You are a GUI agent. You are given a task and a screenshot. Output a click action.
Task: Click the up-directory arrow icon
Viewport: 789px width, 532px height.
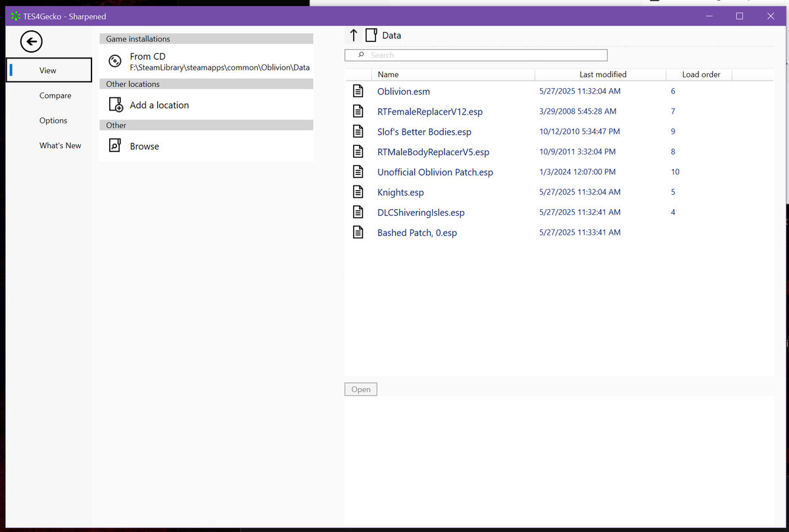(354, 36)
